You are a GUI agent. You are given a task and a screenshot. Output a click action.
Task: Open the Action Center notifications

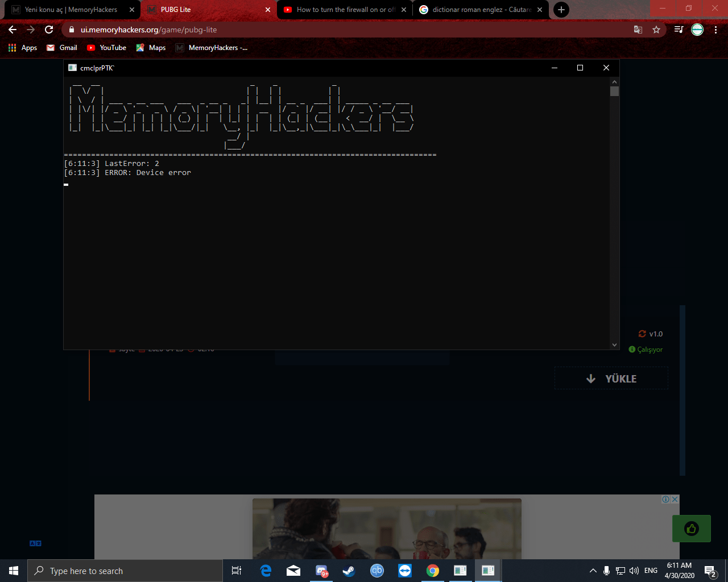coord(710,571)
